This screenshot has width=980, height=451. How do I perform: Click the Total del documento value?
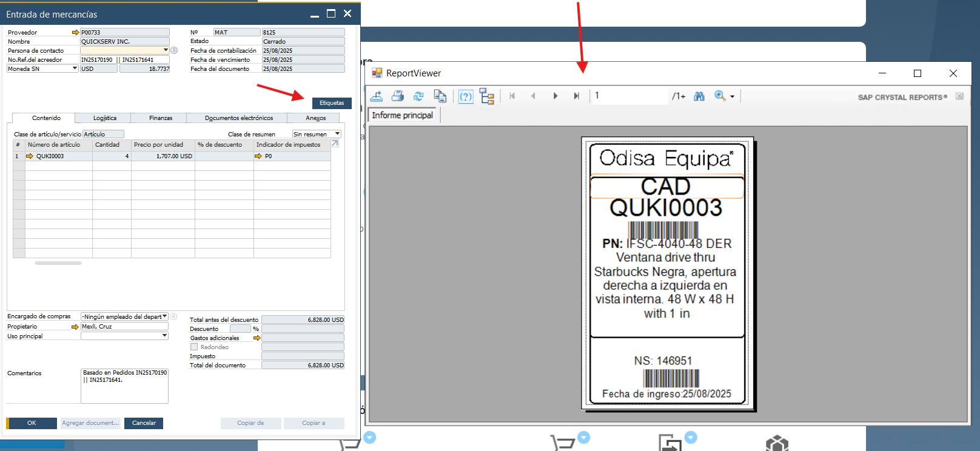tap(303, 366)
